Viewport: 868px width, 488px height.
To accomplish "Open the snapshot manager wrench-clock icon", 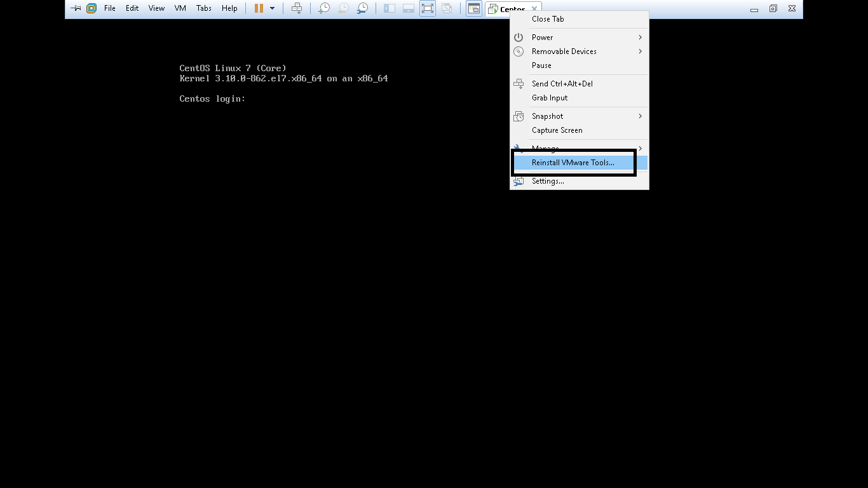I will [362, 8].
